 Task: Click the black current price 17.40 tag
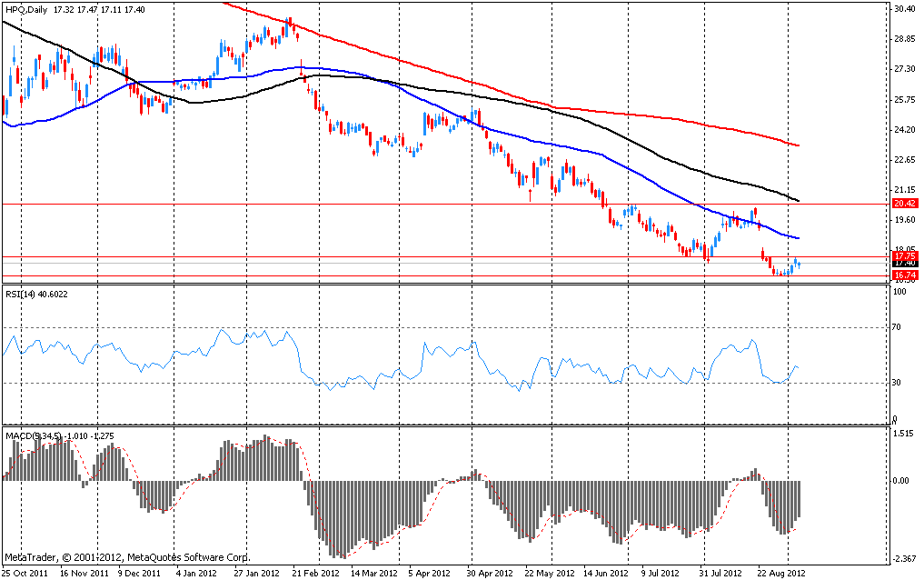pyautogui.click(x=904, y=265)
